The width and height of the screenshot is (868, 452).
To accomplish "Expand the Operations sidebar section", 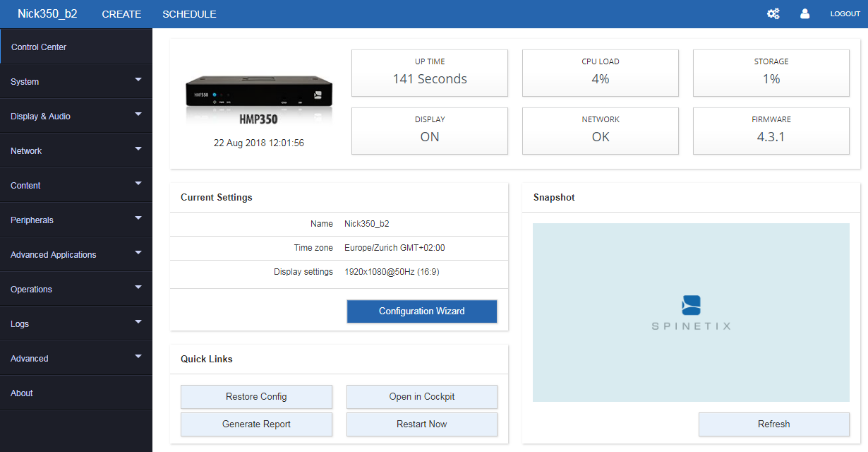I will 76,289.
